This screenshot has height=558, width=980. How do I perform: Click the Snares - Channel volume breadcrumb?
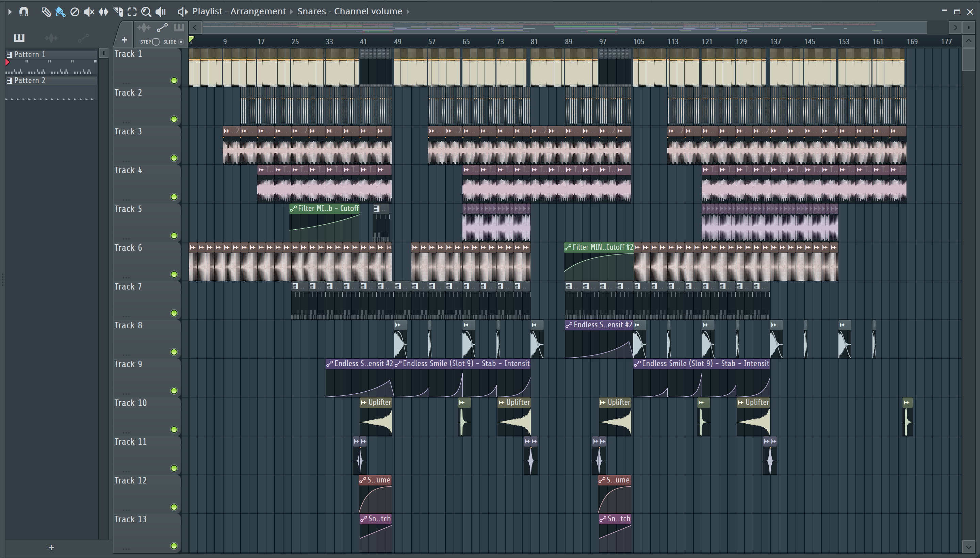(x=350, y=12)
